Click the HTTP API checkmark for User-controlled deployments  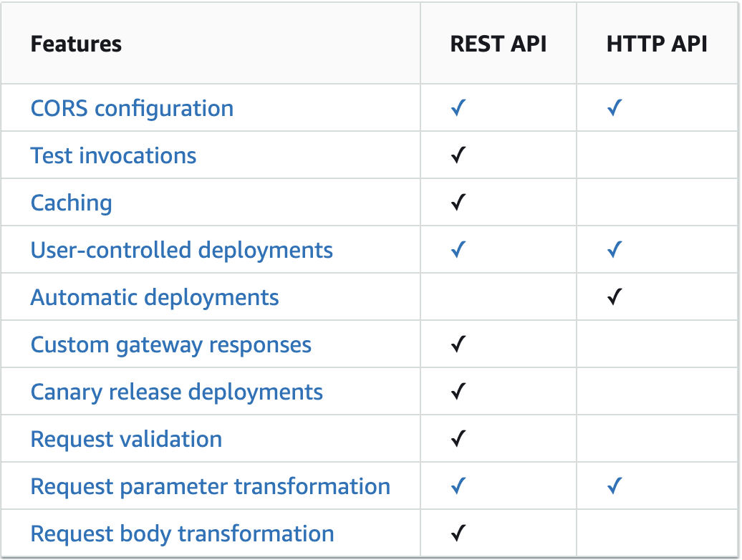coord(614,251)
